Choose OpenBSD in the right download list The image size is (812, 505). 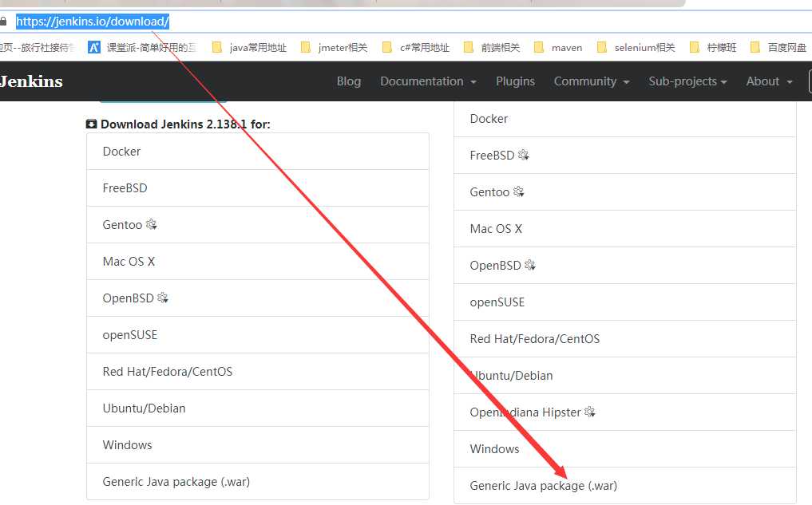tap(625, 266)
